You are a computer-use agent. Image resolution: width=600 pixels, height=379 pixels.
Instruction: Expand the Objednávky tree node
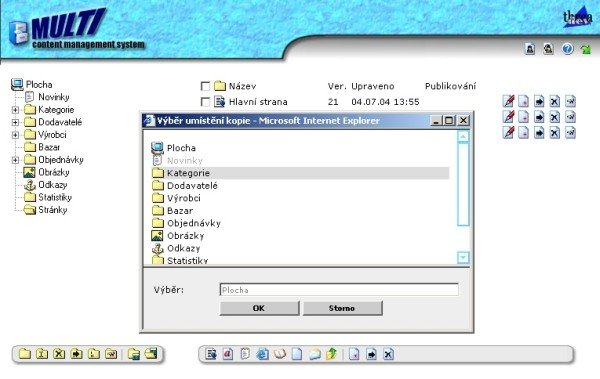click(15, 160)
